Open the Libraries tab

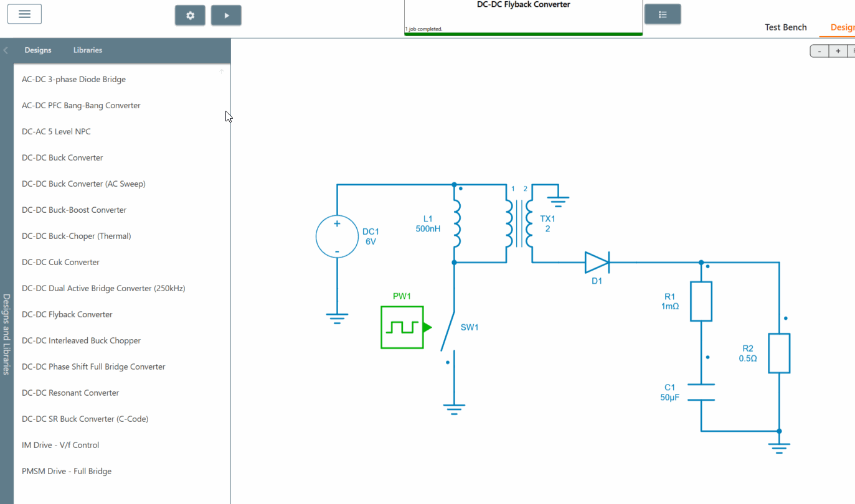click(88, 50)
